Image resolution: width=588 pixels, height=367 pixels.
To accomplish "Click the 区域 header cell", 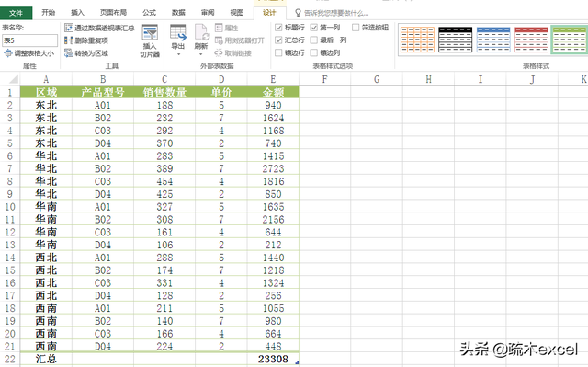I will pyautogui.click(x=46, y=92).
